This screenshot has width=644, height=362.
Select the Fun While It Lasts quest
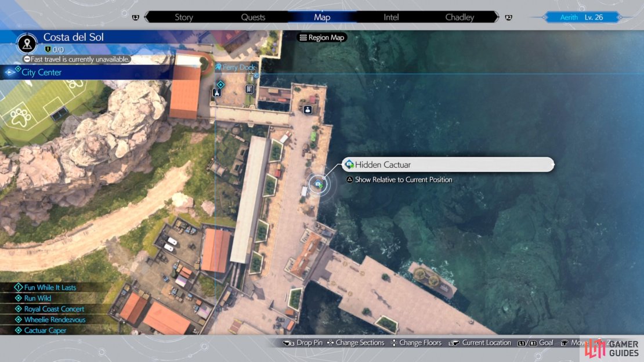tap(50, 288)
